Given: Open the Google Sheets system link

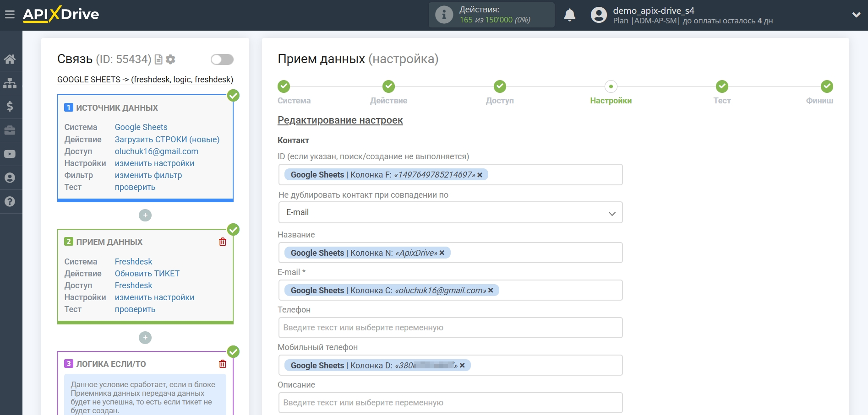Looking at the screenshot, I should pyautogui.click(x=141, y=127).
